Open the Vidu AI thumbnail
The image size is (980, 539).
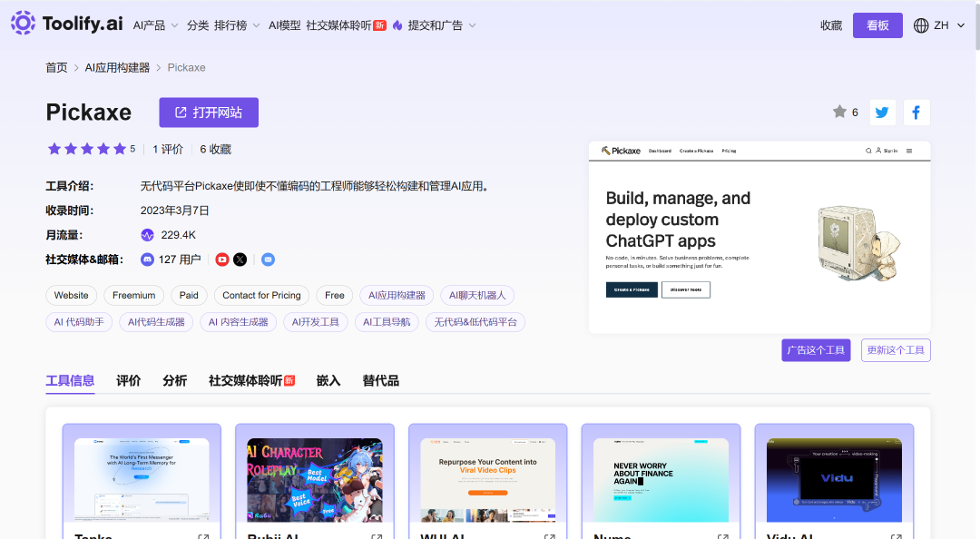tap(835, 480)
